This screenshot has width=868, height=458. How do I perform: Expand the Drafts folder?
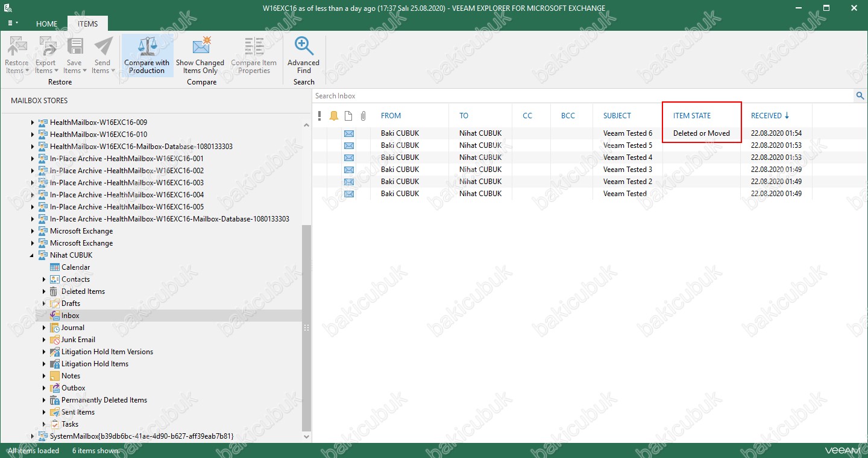tap(44, 304)
